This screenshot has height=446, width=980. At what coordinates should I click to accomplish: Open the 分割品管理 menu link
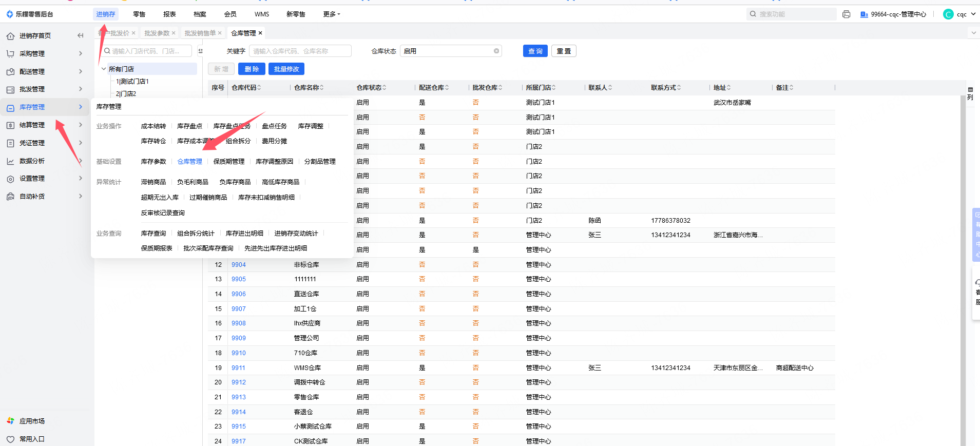[x=320, y=162]
